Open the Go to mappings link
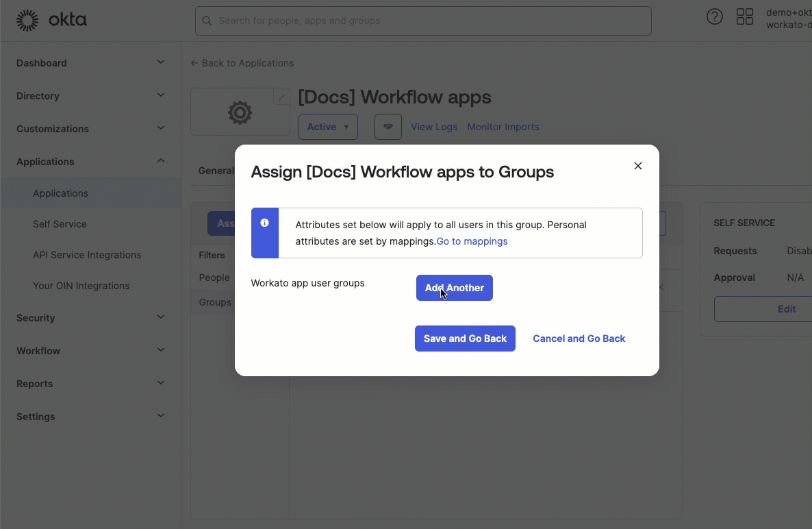The image size is (812, 529). pyautogui.click(x=472, y=241)
